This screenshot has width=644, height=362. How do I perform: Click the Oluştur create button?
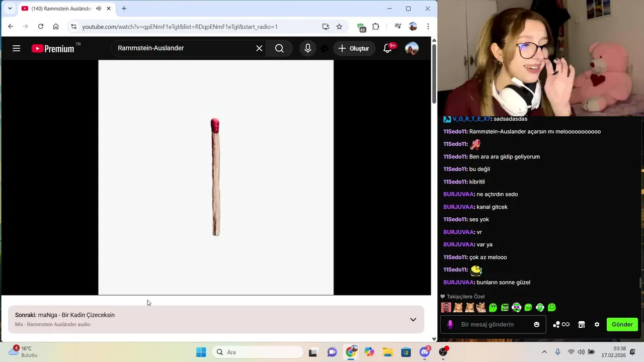coord(354,48)
